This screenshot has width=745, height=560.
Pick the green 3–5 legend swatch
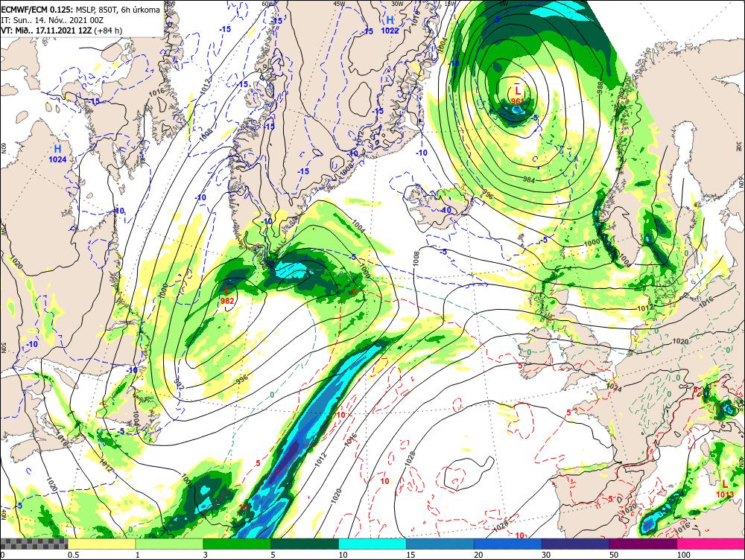[237, 544]
